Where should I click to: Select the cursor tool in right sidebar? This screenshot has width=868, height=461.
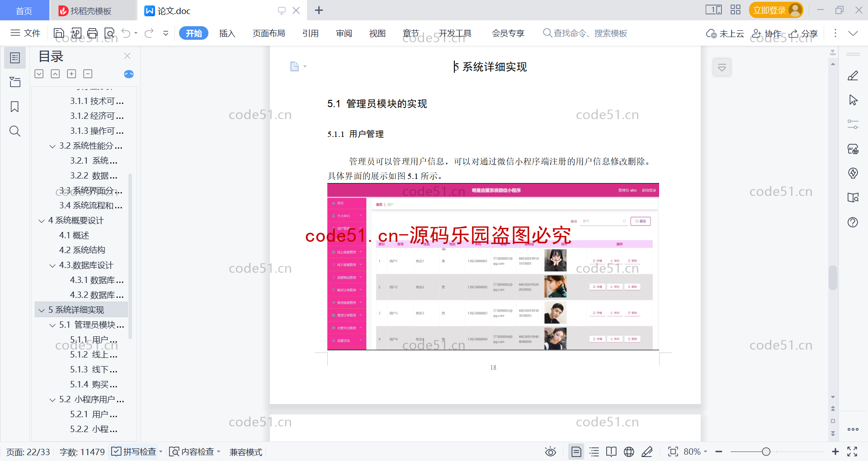pyautogui.click(x=853, y=100)
